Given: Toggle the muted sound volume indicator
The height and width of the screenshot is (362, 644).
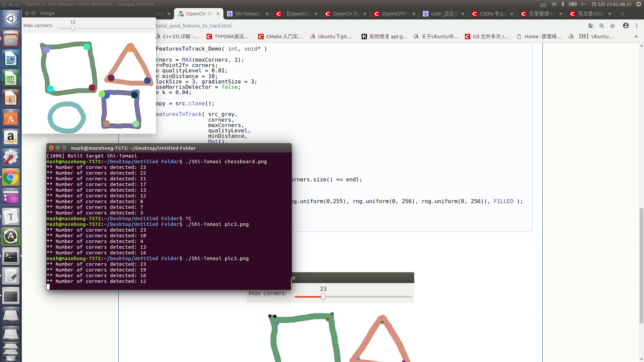Looking at the screenshot, I should (584, 4).
